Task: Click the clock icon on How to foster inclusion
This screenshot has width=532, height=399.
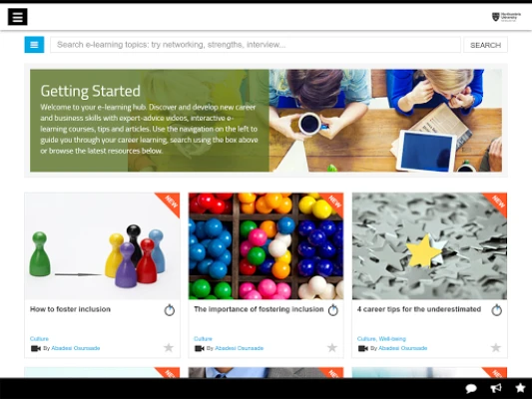Action: tap(170, 310)
